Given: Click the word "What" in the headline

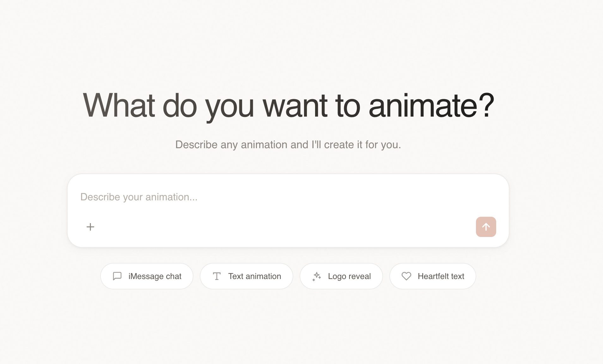Looking at the screenshot, I should click(x=119, y=106).
